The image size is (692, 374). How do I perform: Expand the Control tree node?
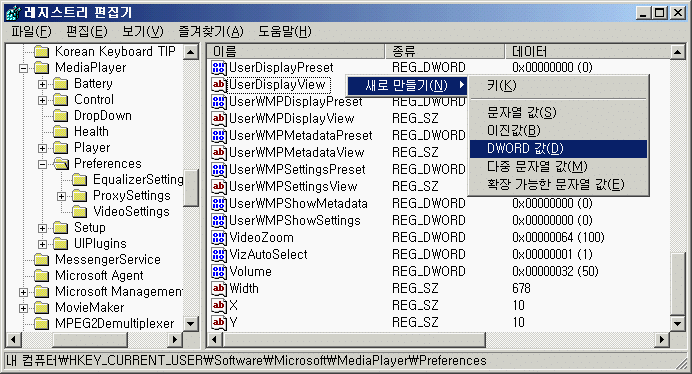(42, 100)
